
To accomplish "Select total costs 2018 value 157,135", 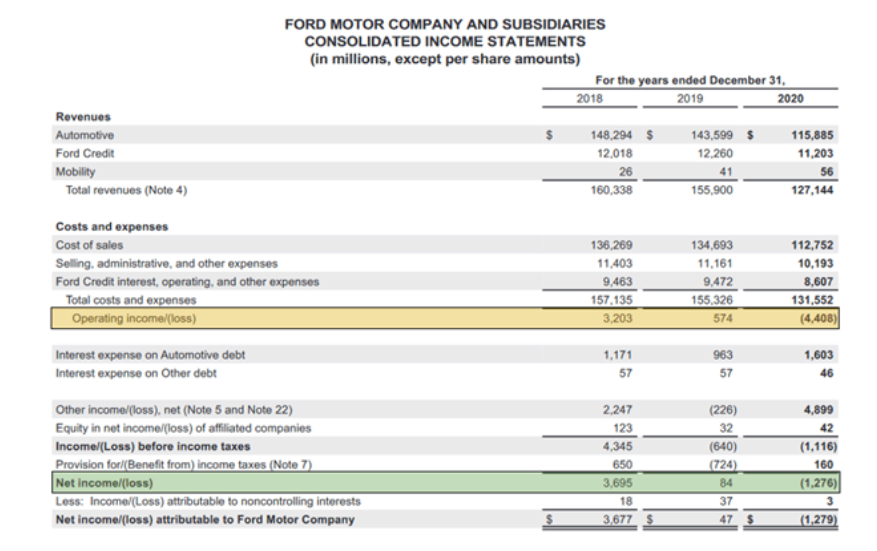I will pos(611,300).
